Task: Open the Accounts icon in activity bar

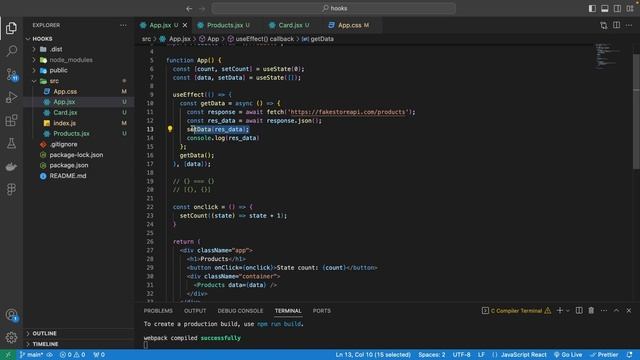Action: point(11,315)
